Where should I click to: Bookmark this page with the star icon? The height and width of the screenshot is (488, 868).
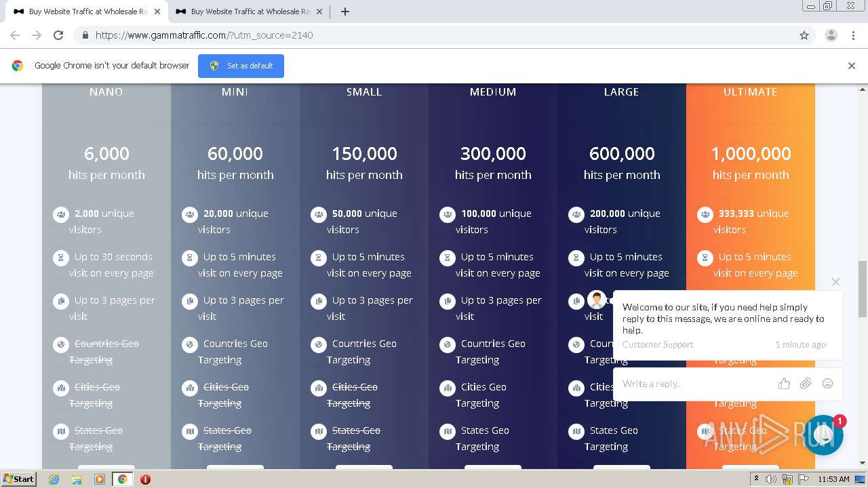click(x=804, y=35)
